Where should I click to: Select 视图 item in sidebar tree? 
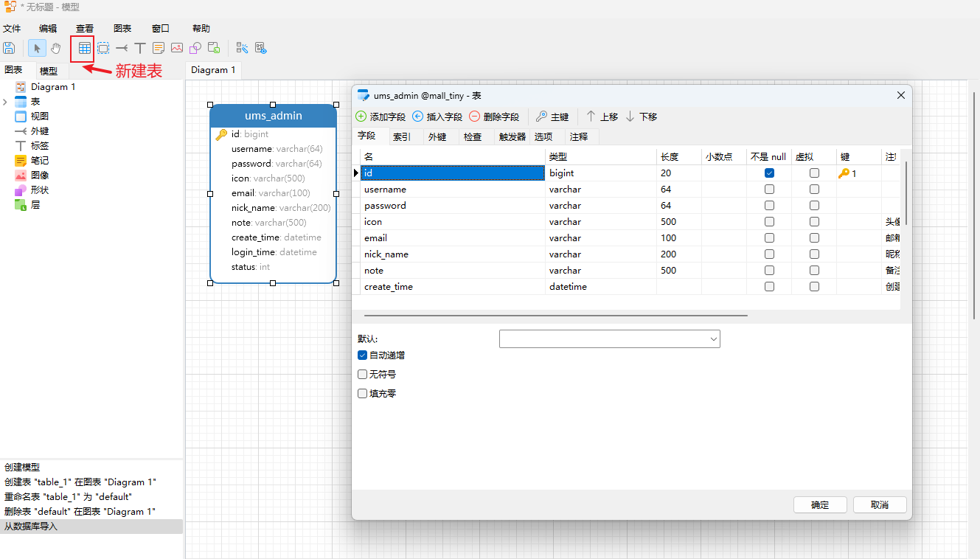click(x=40, y=117)
